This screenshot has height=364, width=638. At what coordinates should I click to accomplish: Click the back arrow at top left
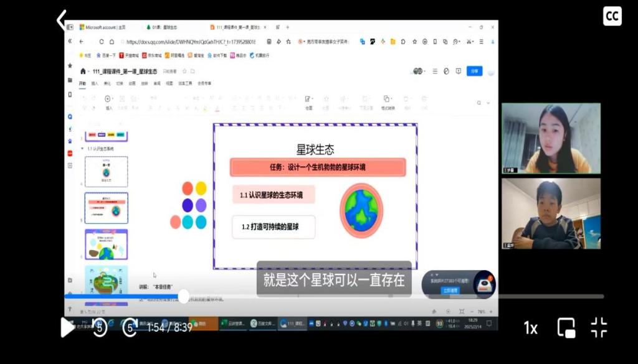tap(61, 20)
